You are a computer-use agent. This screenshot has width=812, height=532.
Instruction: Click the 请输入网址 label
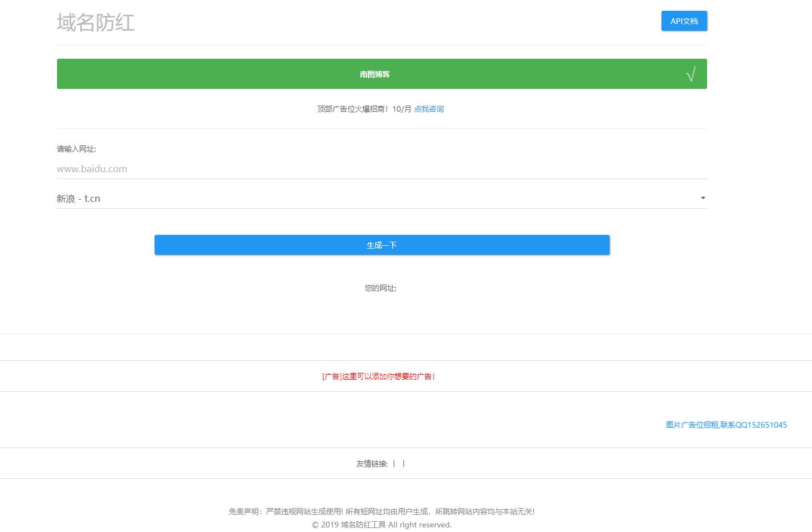76,149
